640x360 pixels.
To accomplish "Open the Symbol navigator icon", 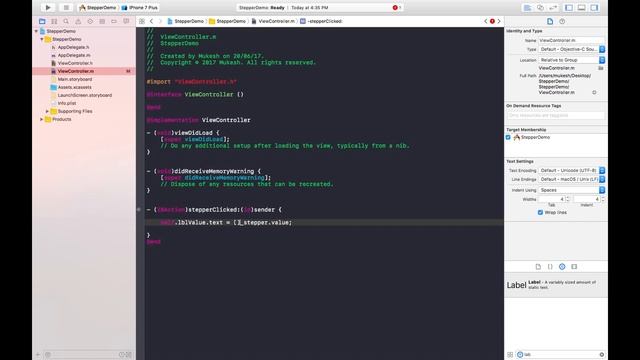I will pyautogui.click(x=54, y=21).
